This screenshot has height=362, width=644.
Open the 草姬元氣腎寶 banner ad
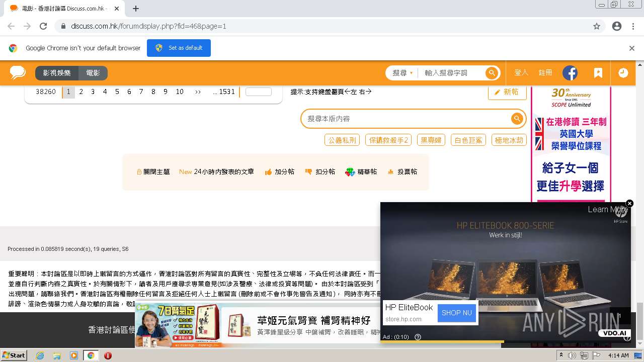pos(257,325)
